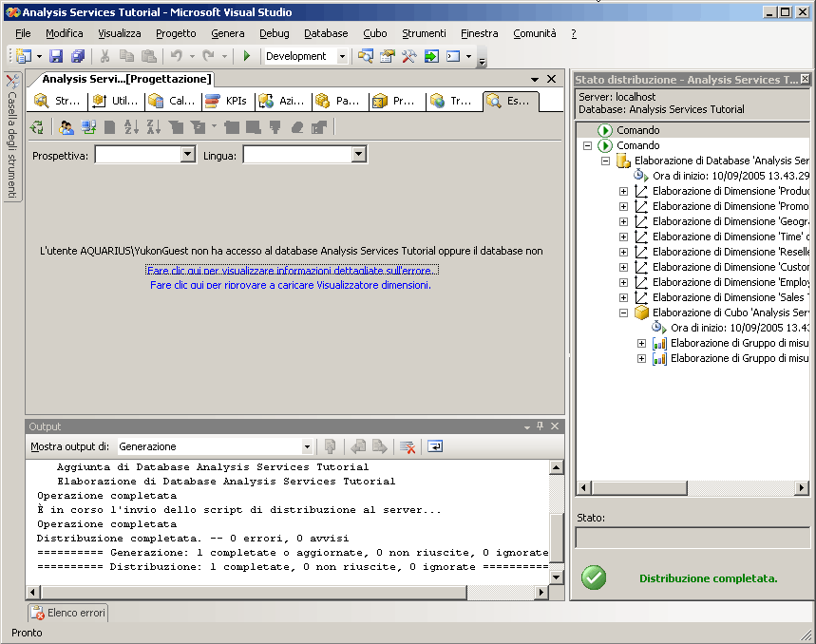This screenshot has width=816, height=644.
Task: Open the Elenco errori tab
Action: click(x=68, y=613)
